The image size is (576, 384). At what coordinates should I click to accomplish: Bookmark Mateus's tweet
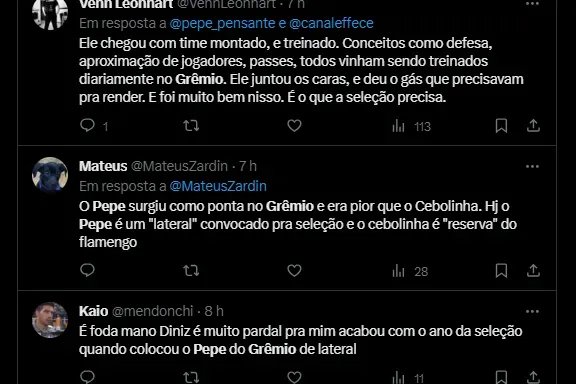click(501, 271)
